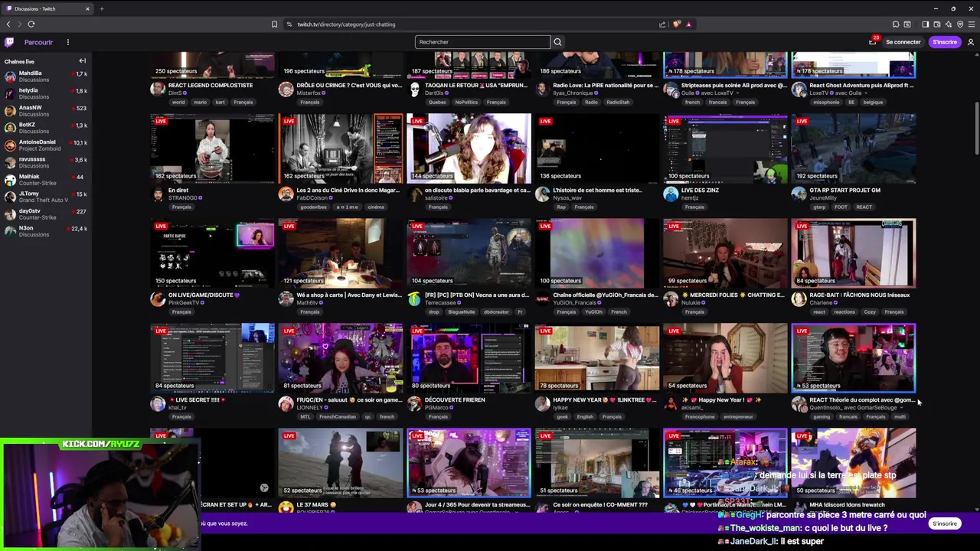Click the Twitch logo home icon
980x551 pixels.
click(9, 42)
